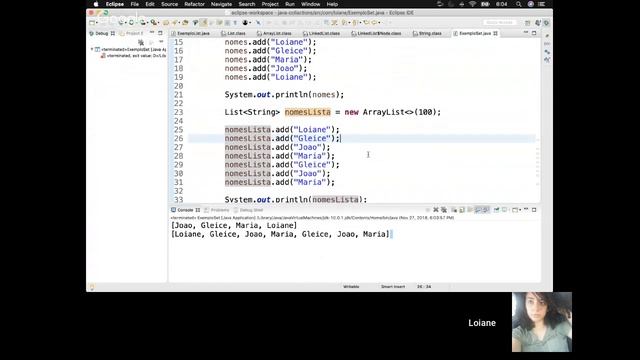Collapse the terminated ExemploSet tree node
This screenshot has width=640, height=360.
point(92,49)
